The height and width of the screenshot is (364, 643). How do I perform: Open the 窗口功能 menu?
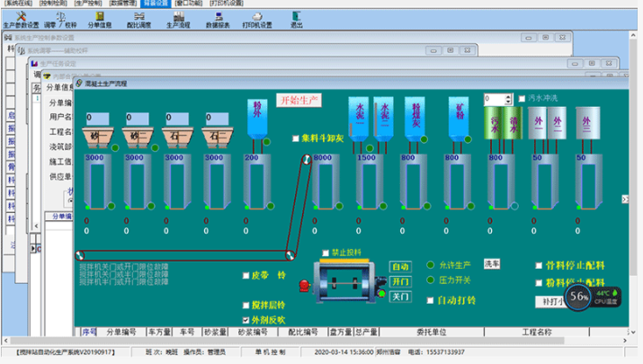189,4
